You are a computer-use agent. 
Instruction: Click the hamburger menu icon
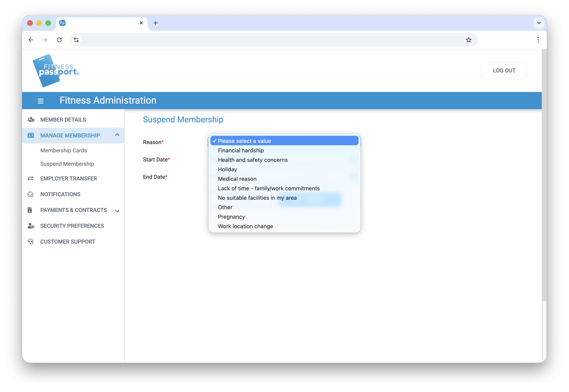click(x=40, y=101)
